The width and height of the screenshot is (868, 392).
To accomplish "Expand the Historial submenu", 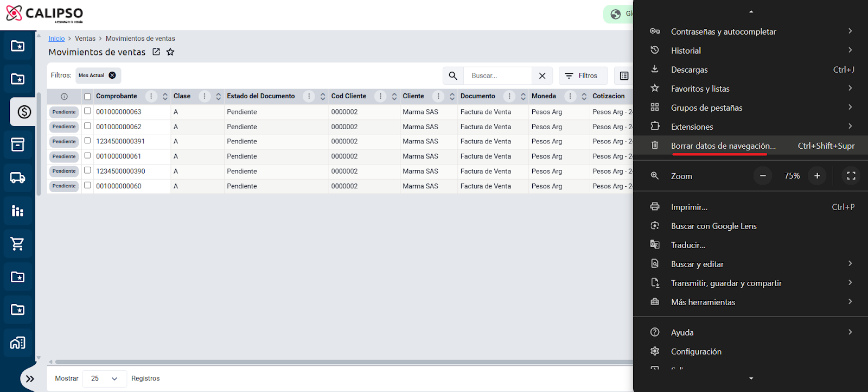I will tap(751, 50).
